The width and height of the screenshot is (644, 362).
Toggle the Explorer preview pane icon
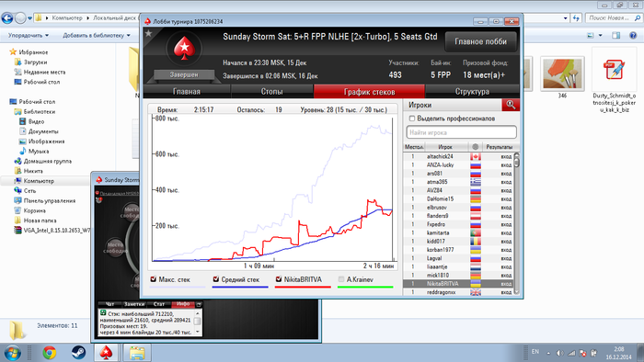pyautogui.click(x=616, y=35)
